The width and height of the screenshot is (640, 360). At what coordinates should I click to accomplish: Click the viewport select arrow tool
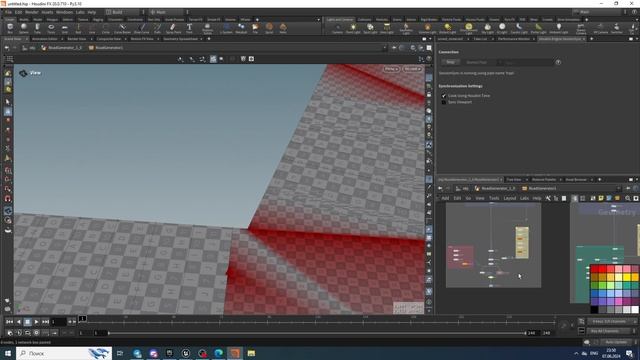tap(8, 102)
